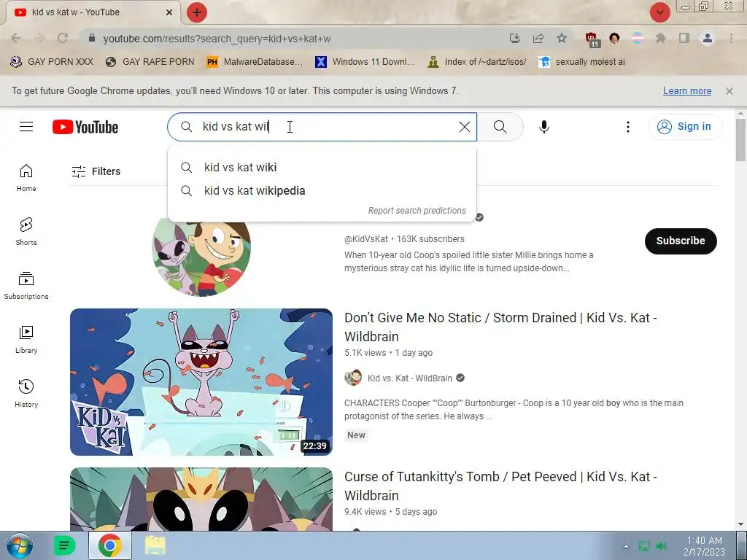The height and width of the screenshot is (560, 747).
Task: Open a new tab with the plus button
Action: tap(197, 12)
